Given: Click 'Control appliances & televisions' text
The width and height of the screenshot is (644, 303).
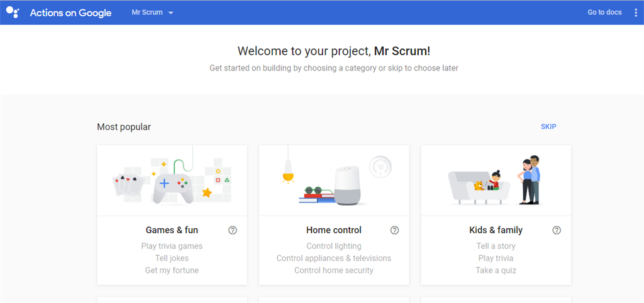Looking at the screenshot, I should (x=334, y=258).
